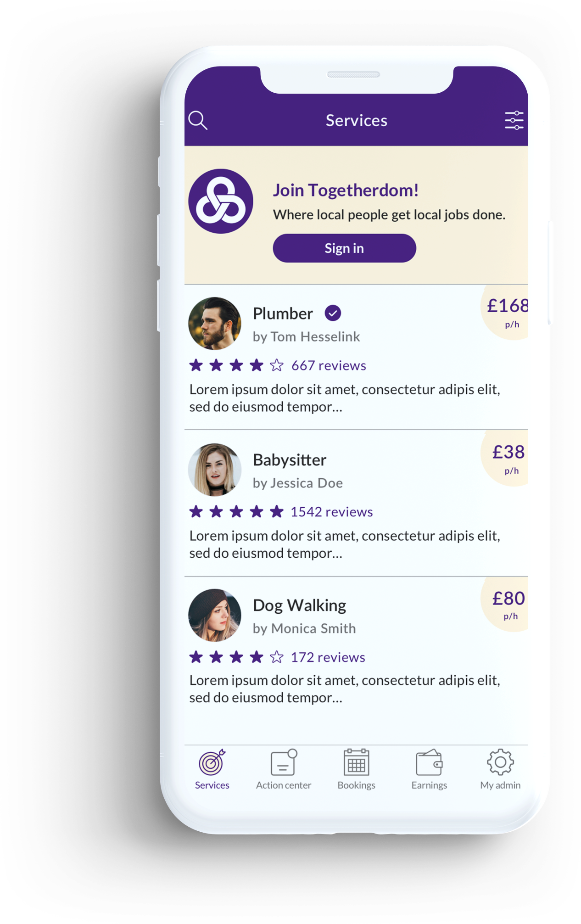Open My admin gear icon

click(x=500, y=762)
